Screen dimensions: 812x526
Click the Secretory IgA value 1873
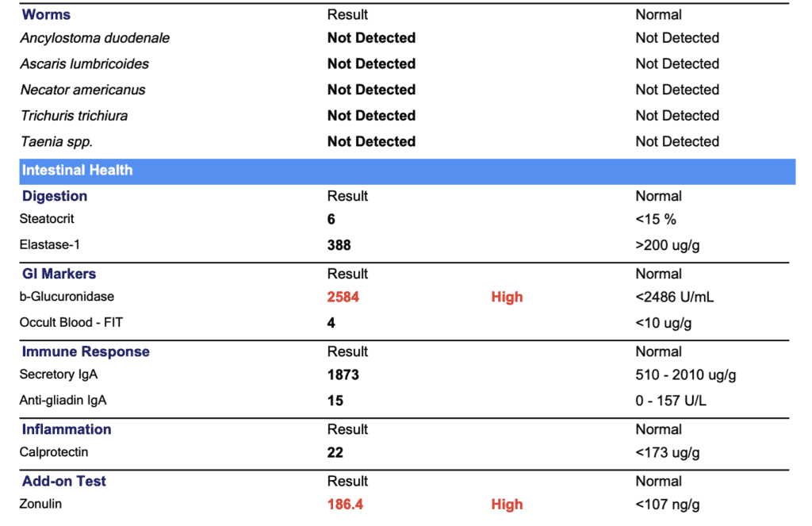(x=343, y=374)
